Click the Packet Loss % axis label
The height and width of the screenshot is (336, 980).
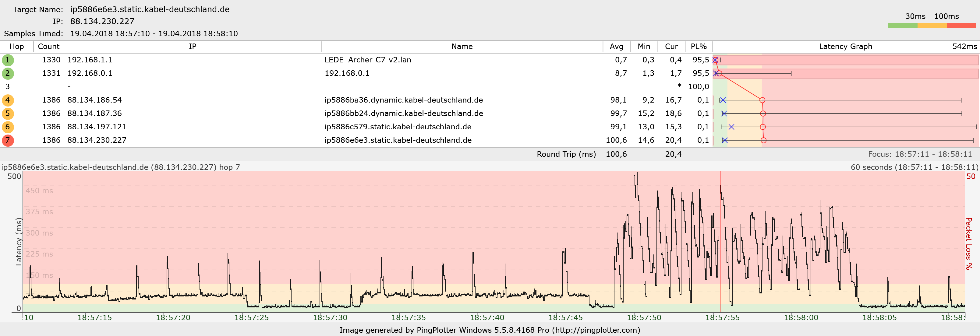[969, 243]
